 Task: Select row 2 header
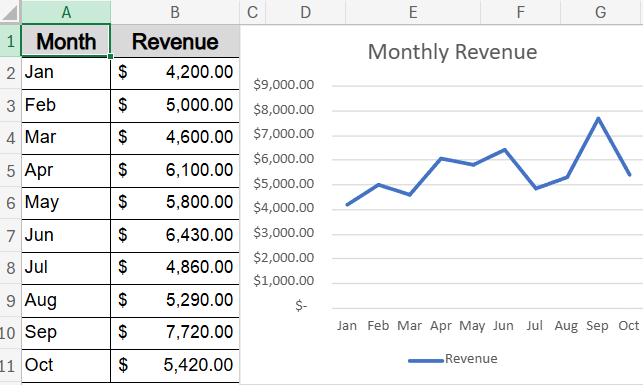click(10, 73)
